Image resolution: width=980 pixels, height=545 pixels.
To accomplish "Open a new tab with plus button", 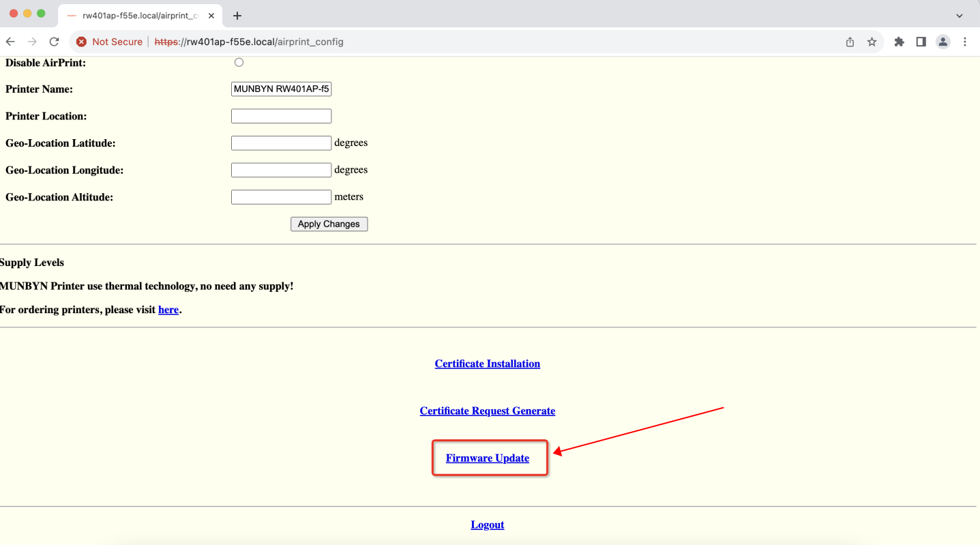I will point(237,16).
